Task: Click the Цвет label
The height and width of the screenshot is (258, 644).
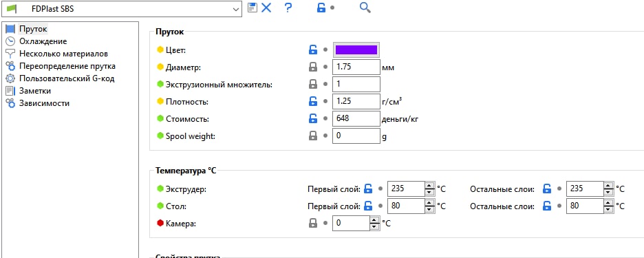Action: point(175,50)
